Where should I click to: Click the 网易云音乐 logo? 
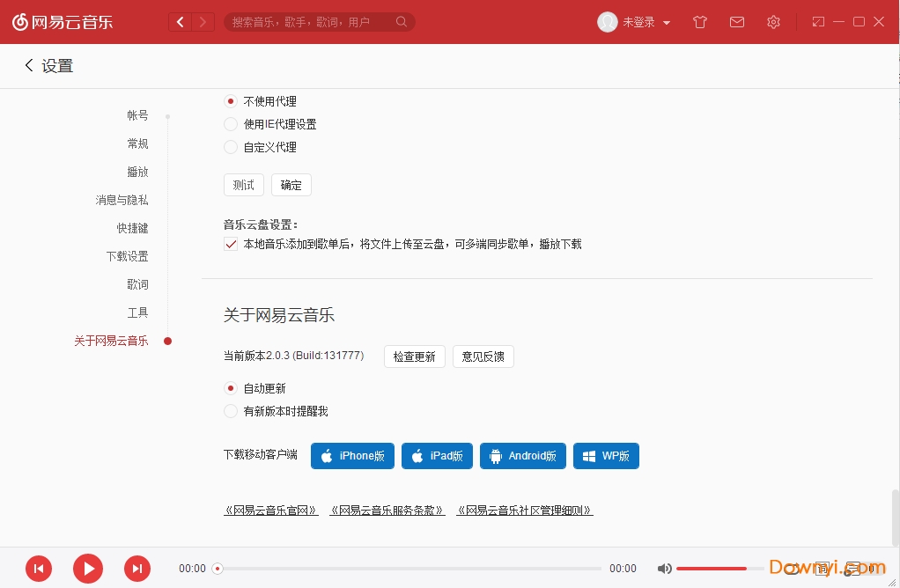tap(62, 22)
